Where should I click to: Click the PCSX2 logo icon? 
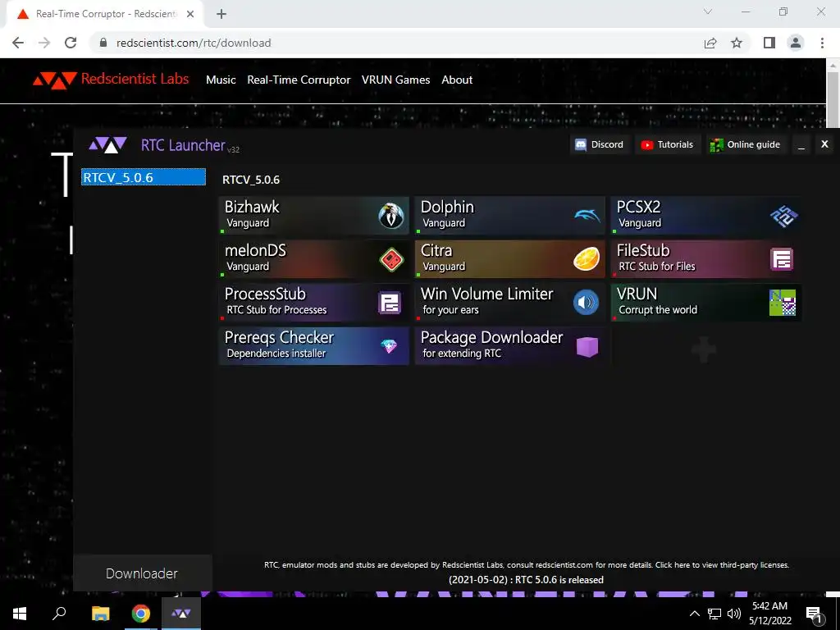point(783,216)
